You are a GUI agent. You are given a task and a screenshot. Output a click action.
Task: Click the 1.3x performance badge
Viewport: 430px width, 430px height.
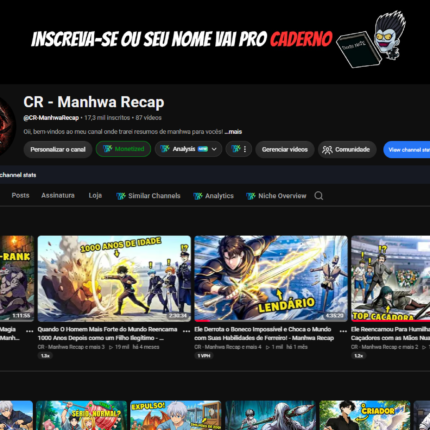pyautogui.click(x=45, y=356)
